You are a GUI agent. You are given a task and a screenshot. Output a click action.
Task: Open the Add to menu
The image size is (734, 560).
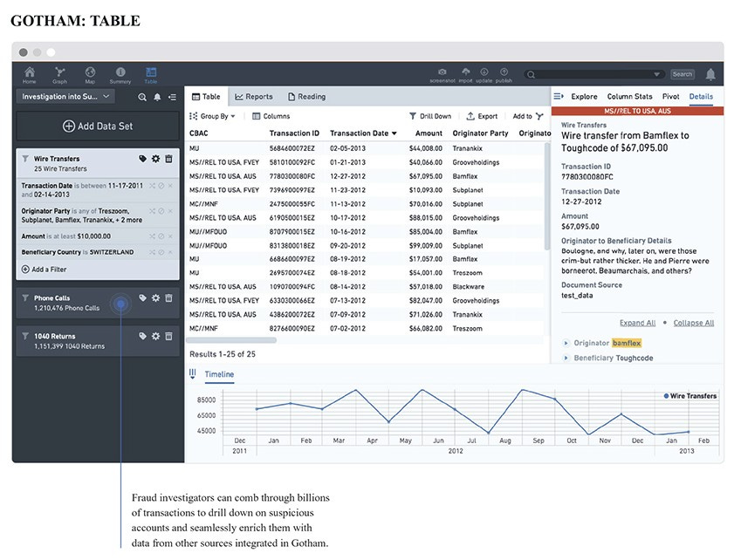pyautogui.click(x=528, y=116)
